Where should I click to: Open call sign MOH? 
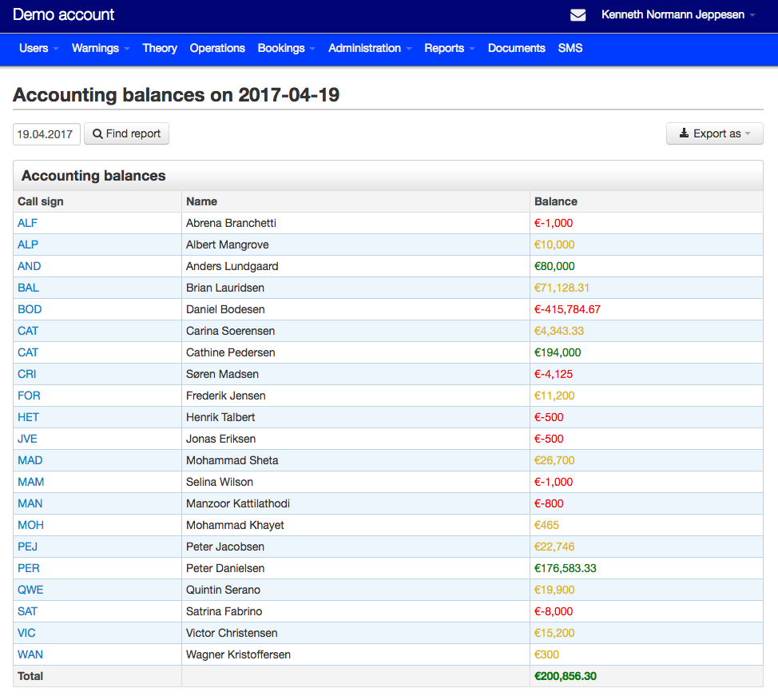pos(31,525)
